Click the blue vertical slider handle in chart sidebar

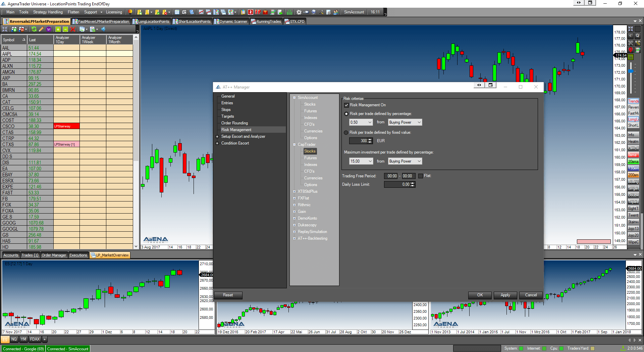click(x=631, y=71)
